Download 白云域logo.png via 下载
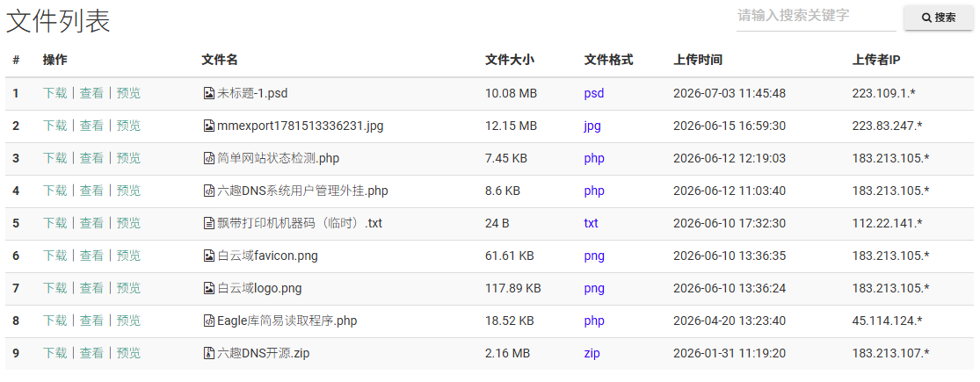Viewport: 980px width, 382px height. (x=55, y=288)
